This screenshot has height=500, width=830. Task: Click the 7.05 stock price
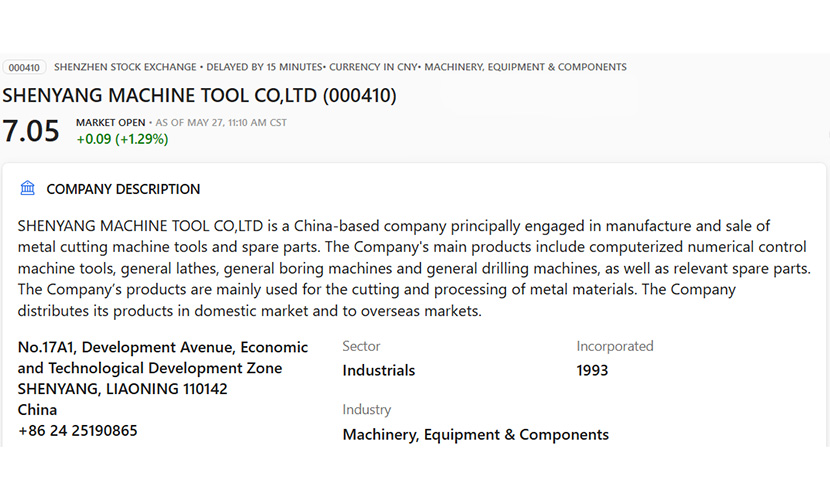click(x=31, y=131)
